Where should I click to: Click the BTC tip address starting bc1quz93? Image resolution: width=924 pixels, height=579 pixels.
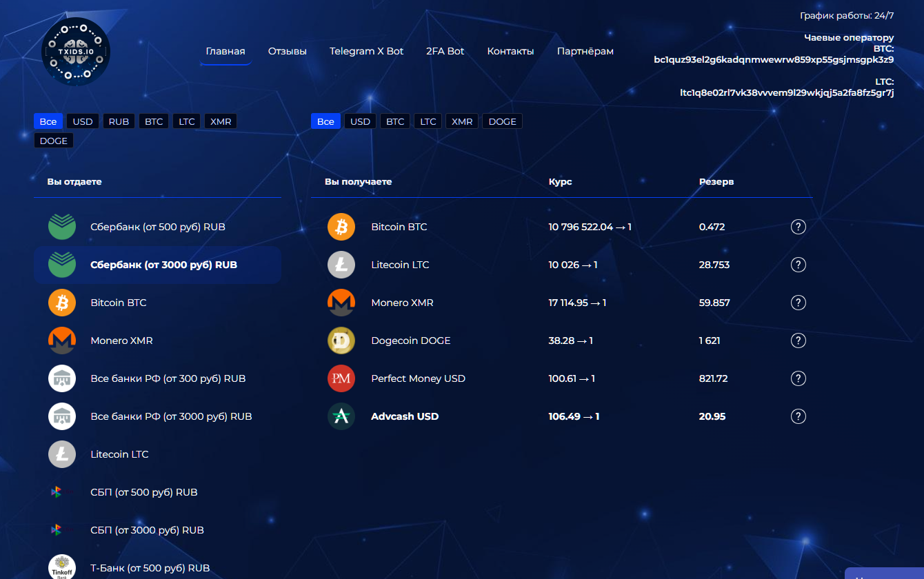pos(774,59)
